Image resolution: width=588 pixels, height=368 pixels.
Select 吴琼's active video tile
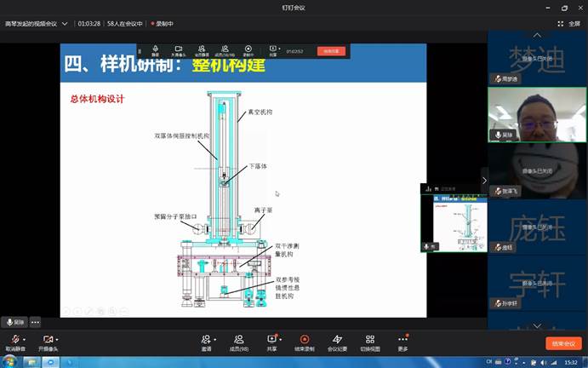pyautogui.click(x=537, y=113)
